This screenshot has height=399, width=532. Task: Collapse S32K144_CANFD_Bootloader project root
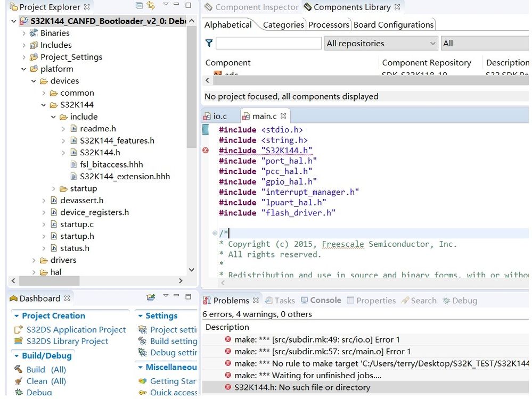(x=13, y=21)
